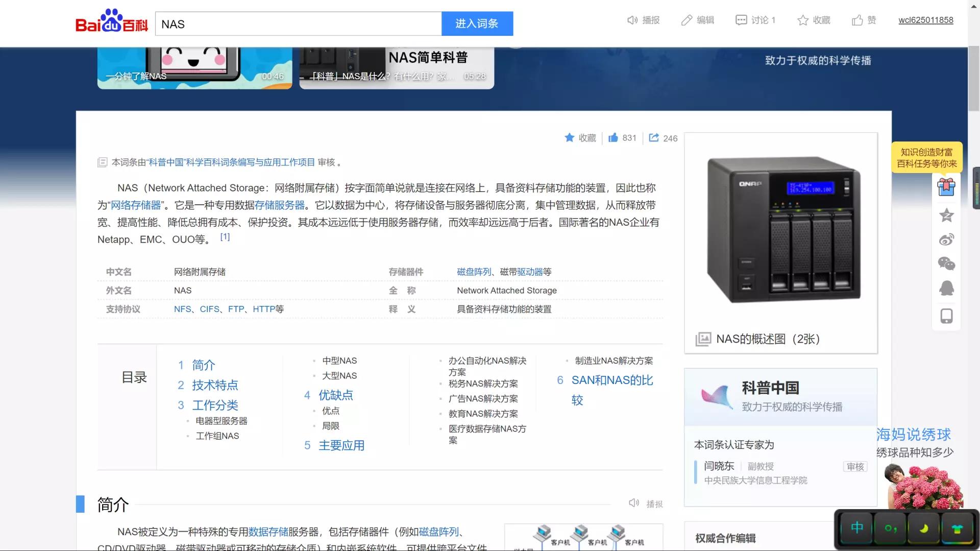Click the share icon showing 246
Screen dimensions: 980x551
click(x=655, y=137)
